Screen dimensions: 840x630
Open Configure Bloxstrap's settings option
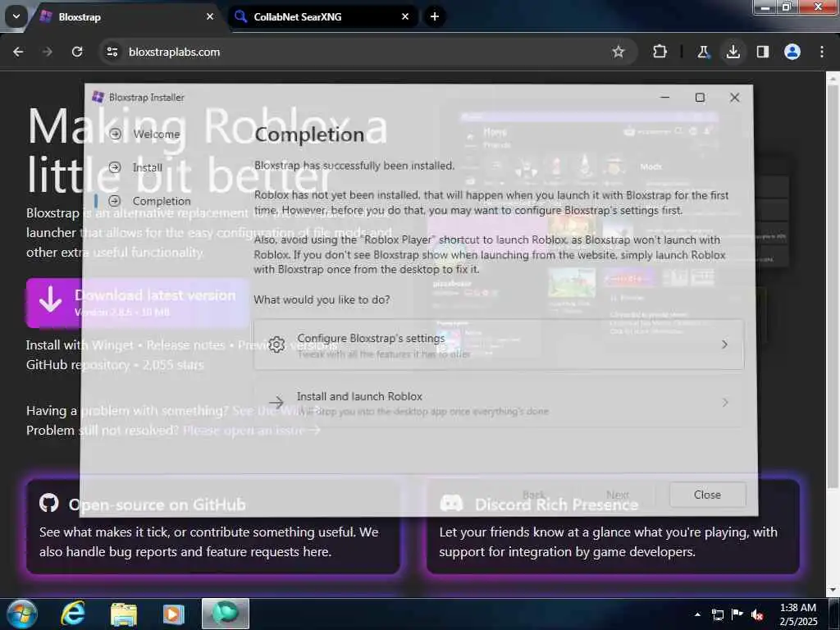[498, 345]
